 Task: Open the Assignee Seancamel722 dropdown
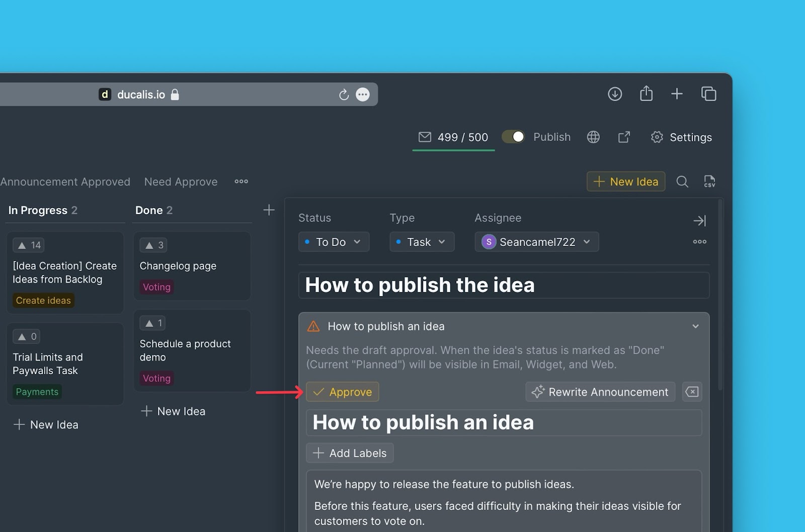pos(536,242)
